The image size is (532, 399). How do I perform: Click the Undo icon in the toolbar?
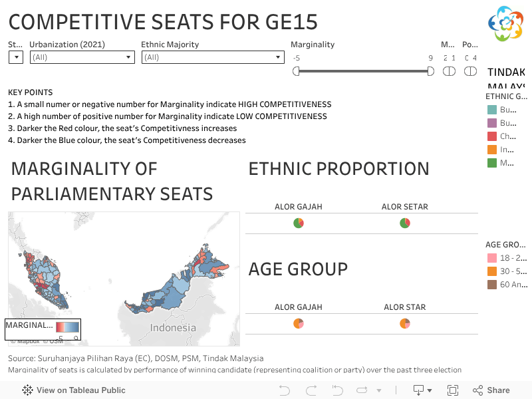[284, 390]
